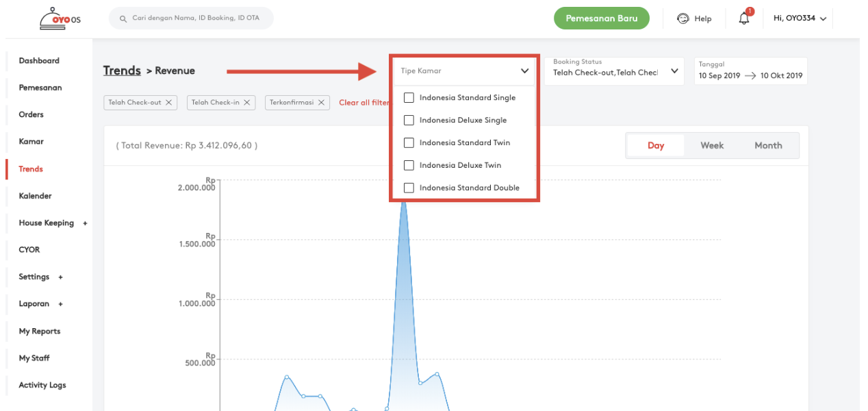This screenshot has height=411, width=868.
Task: Open My Staff in sidebar
Action: point(34,358)
